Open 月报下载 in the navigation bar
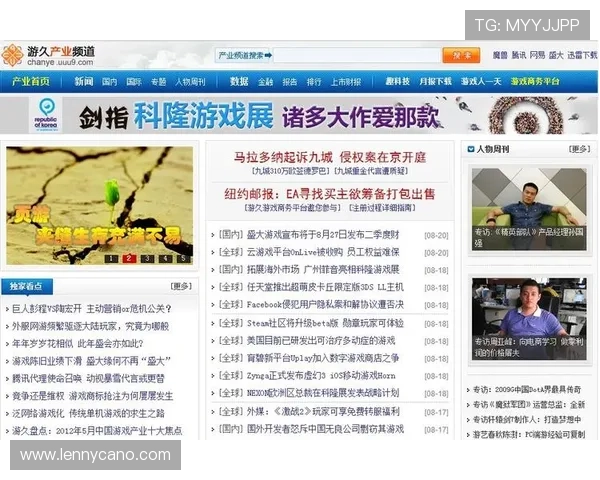Viewport: 600px width, 480px height. [x=435, y=82]
